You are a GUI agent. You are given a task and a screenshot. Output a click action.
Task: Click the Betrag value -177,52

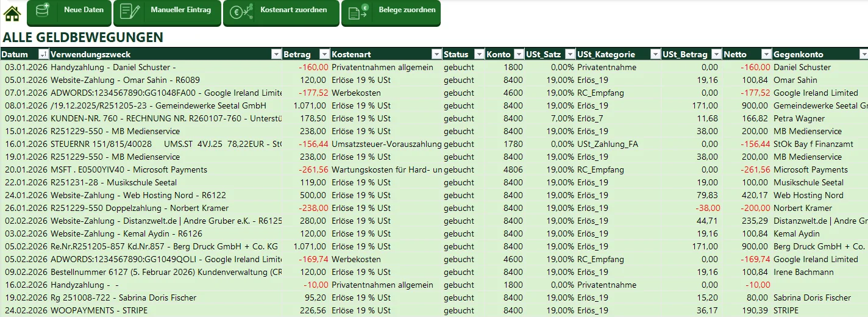(x=306, y=93)
